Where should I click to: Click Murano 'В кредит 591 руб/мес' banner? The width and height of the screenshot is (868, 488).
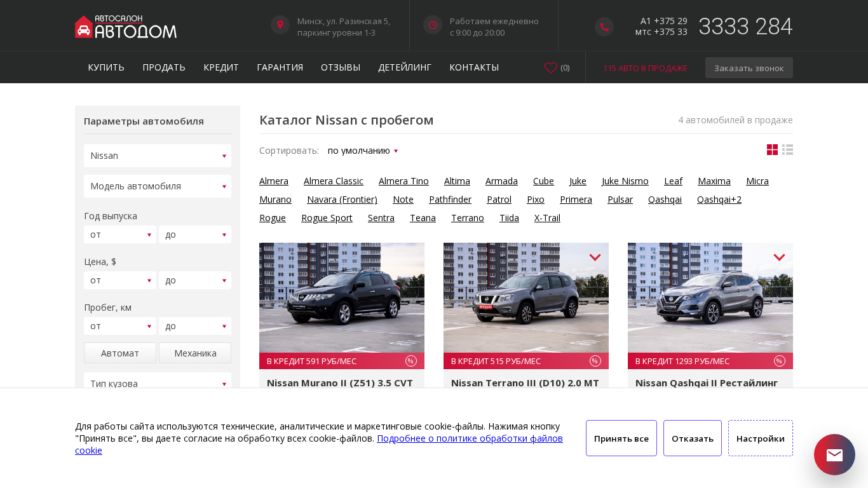pyautogui.click(x=342, y=361)
